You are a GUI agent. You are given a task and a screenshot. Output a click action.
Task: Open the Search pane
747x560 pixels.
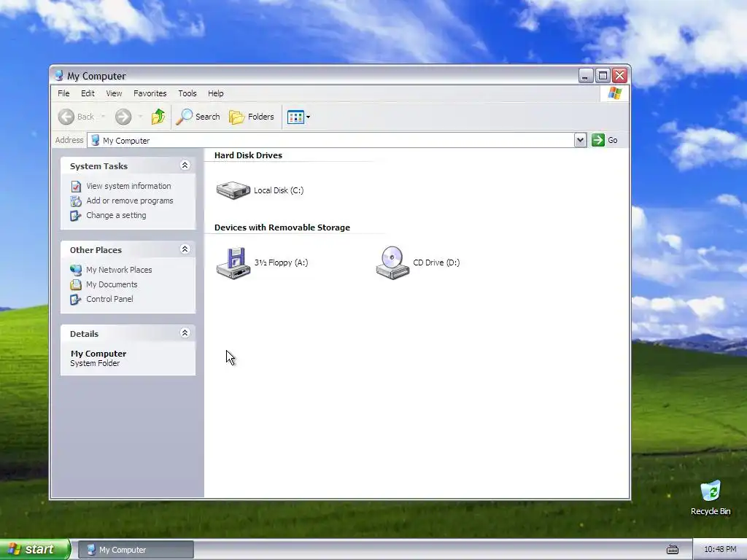point(198,117)
